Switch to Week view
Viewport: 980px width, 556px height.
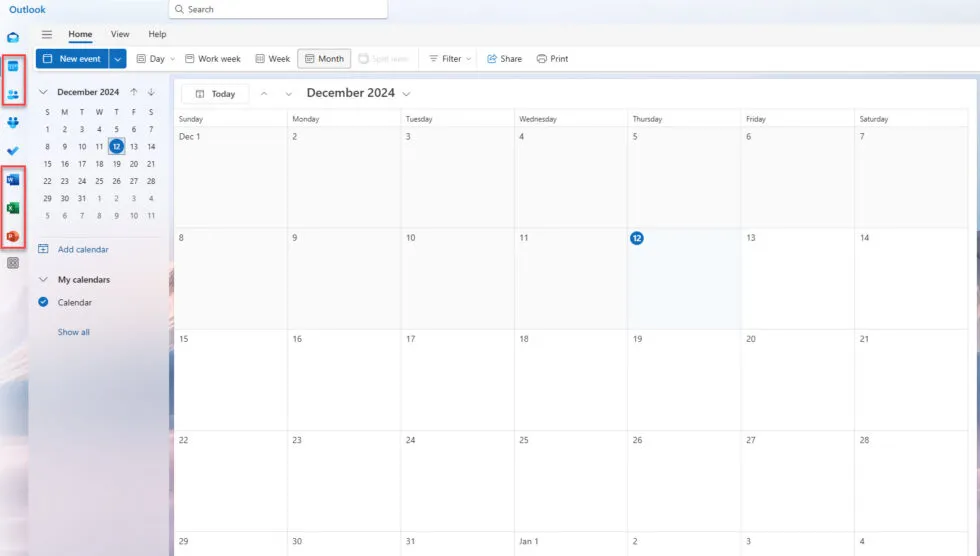[x=272, y=59]
